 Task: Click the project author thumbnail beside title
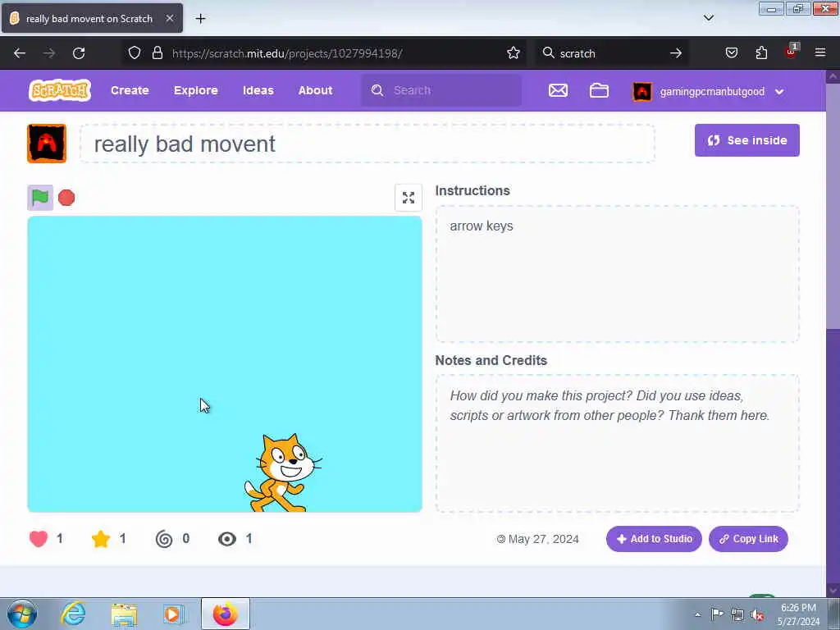click(x=47, y=143)
